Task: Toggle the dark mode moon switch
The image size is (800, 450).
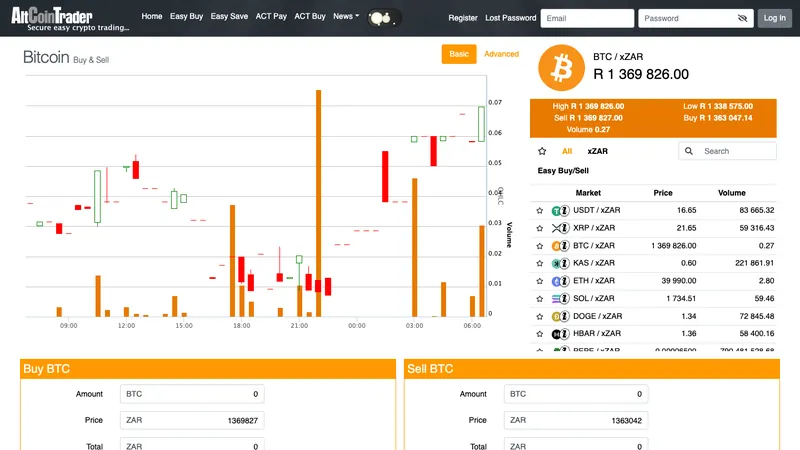Action: (x=384, y=18)
